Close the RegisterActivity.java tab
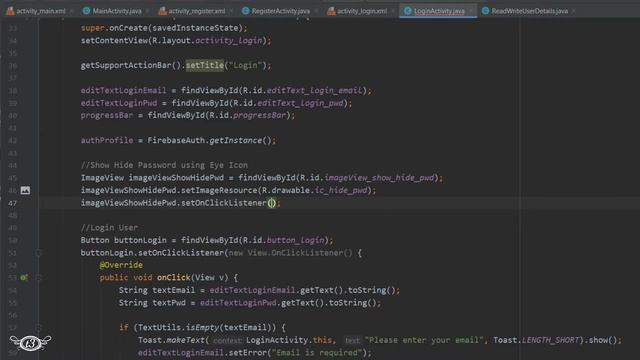Viewport: 640px width, 360px height. click(316, 11)
